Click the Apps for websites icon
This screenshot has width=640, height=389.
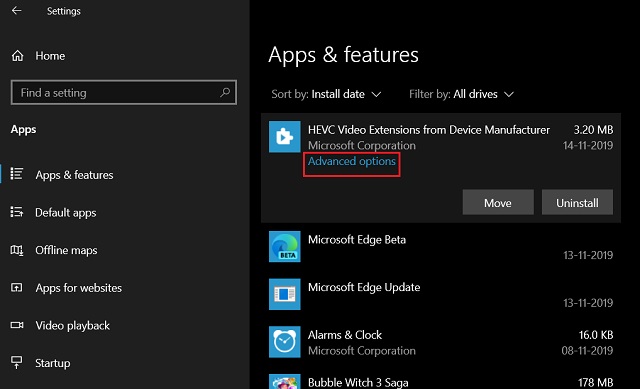(17, 288)
